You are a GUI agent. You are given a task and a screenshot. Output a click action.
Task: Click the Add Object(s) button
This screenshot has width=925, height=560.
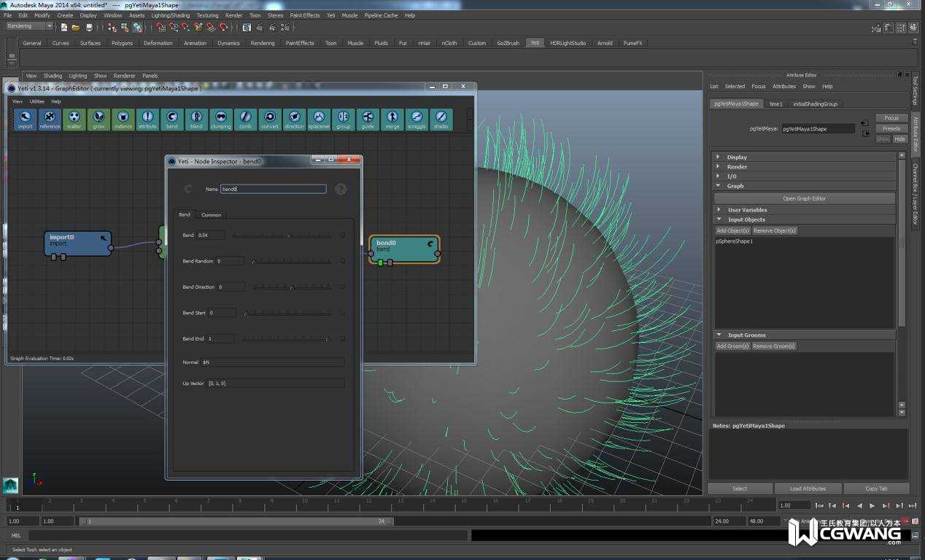click(732, 230)
